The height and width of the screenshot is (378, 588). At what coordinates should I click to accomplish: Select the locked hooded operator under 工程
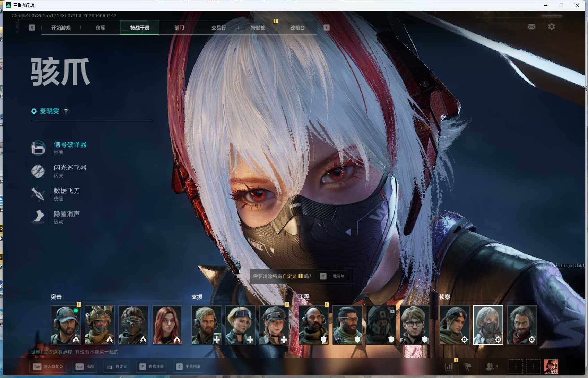point(381,325)
